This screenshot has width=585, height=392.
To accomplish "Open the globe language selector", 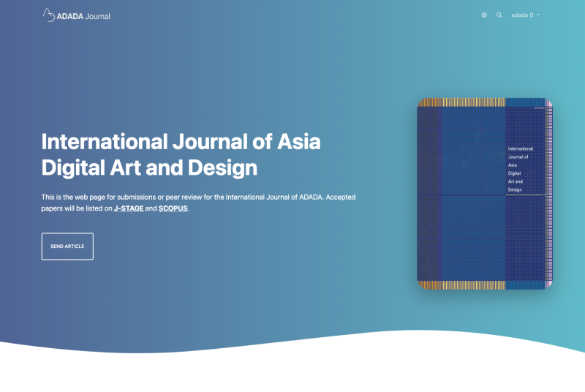I will coord(484,15).
